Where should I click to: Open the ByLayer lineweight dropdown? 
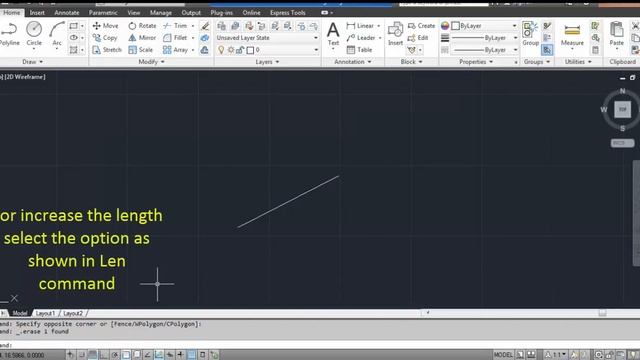tap(484, 38)
